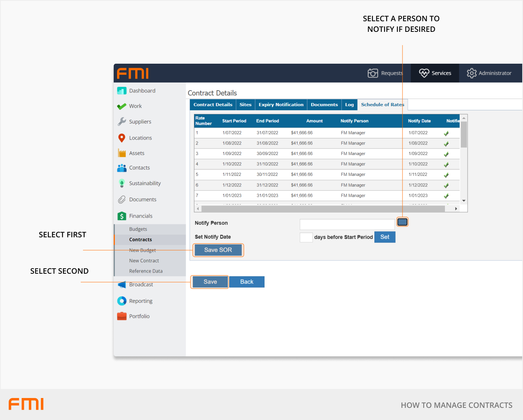Open Suppliers wrench icon

tap(122, 122)
